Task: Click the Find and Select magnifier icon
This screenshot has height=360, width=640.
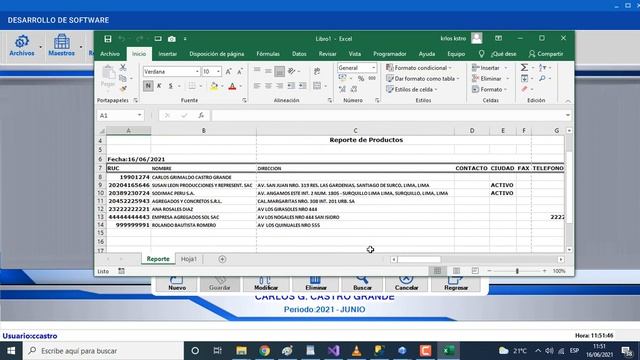Action: pyautogui.click(x=542, y=78)
